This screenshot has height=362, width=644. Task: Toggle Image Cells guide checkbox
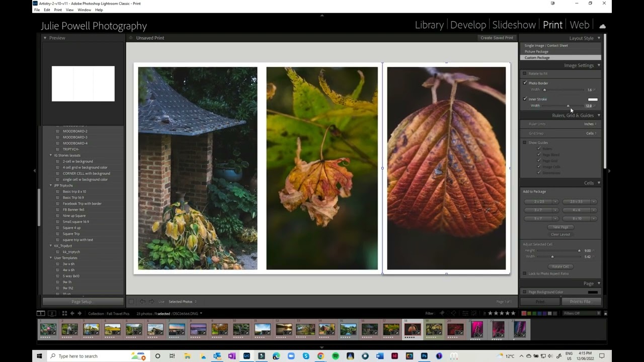pos(539,167)
